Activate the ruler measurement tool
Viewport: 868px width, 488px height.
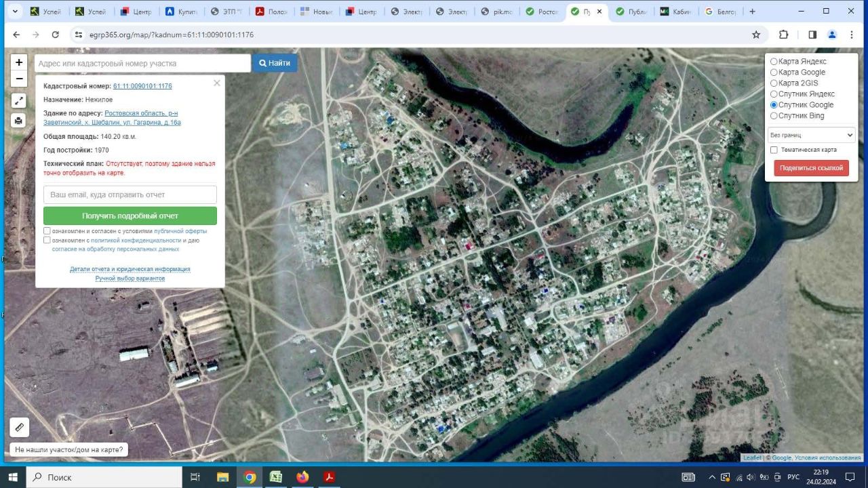click(19, 428)
